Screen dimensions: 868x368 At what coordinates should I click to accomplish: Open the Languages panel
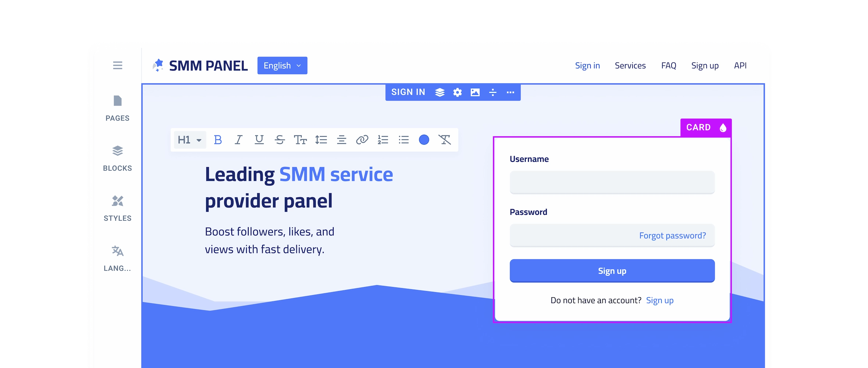coord(117,259)
